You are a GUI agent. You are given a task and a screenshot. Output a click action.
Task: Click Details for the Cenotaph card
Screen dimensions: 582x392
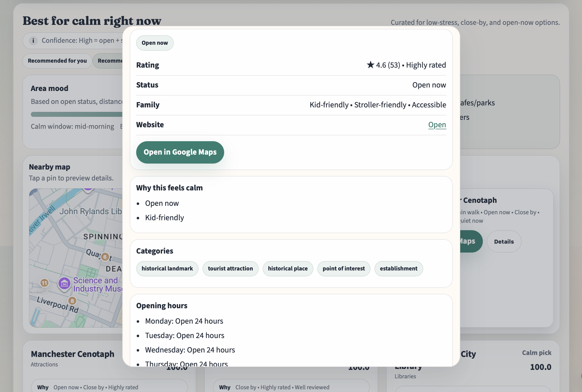point(504,241)
